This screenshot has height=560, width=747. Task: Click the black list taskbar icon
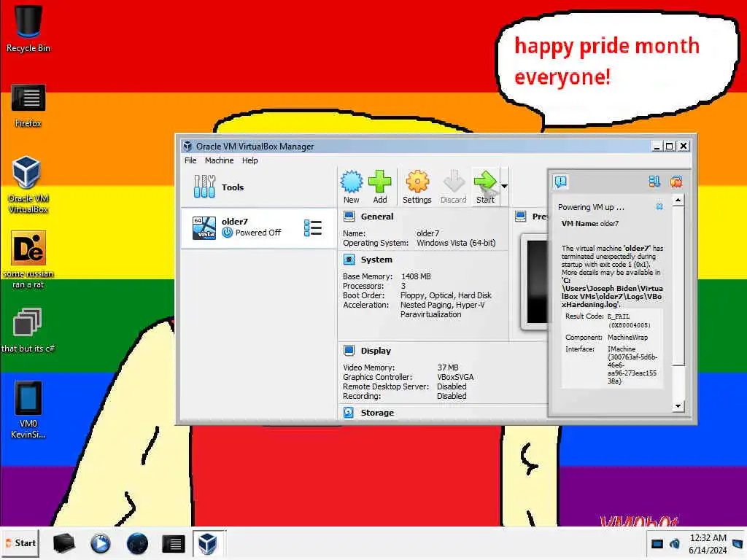pos(174,543)
